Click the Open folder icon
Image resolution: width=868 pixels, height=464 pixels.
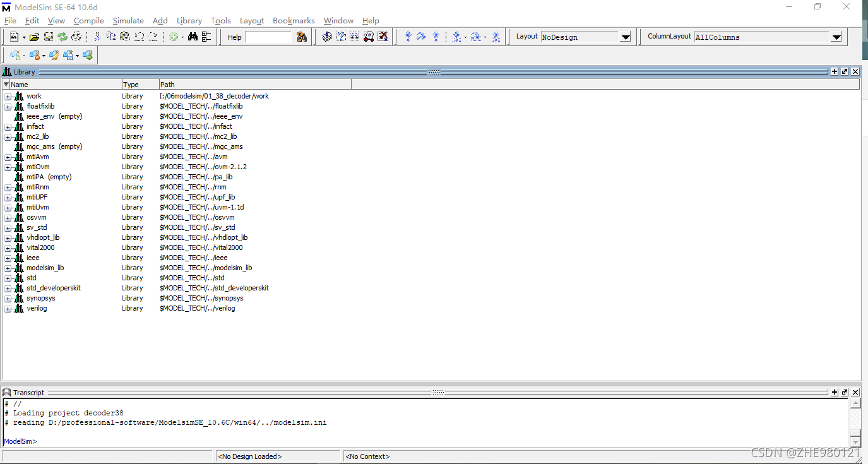[x=35, y=37]
